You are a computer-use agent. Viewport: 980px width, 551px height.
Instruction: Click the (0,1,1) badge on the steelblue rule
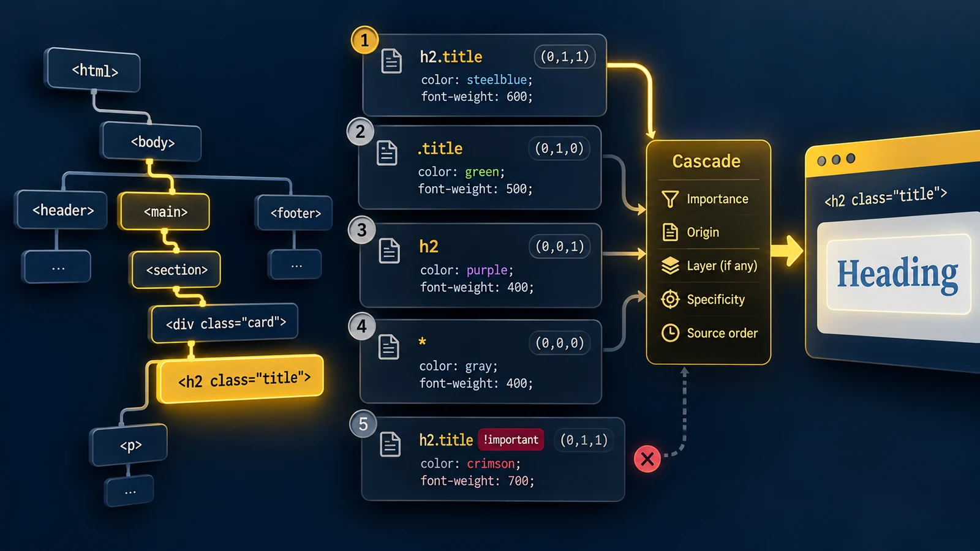coord(564,57)
